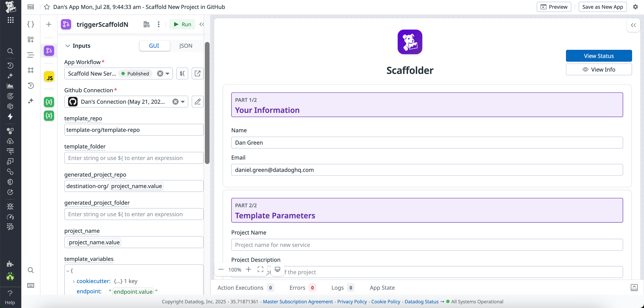Add a new query with the plus icon
Screen dimensions: 644x308
coord(49,24)
